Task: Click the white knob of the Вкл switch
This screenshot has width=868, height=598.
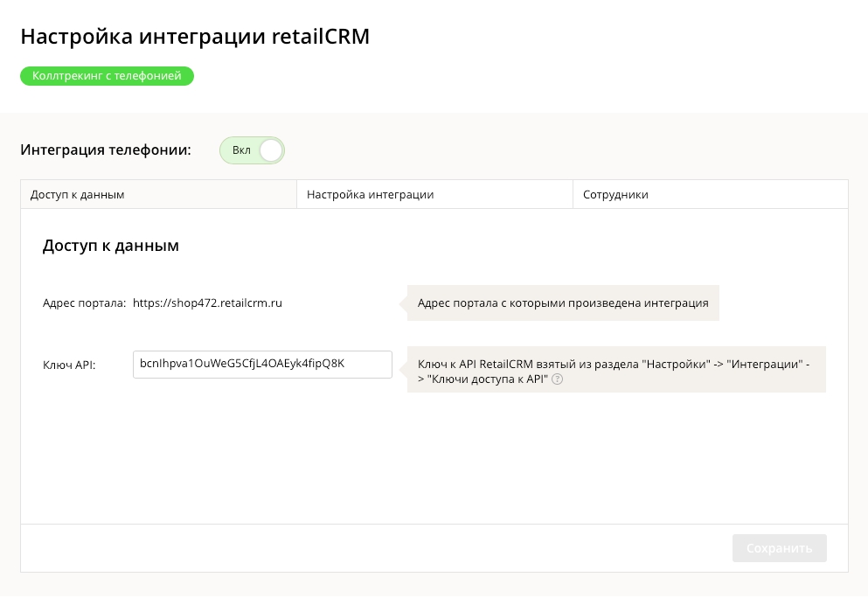Action: 271,150
